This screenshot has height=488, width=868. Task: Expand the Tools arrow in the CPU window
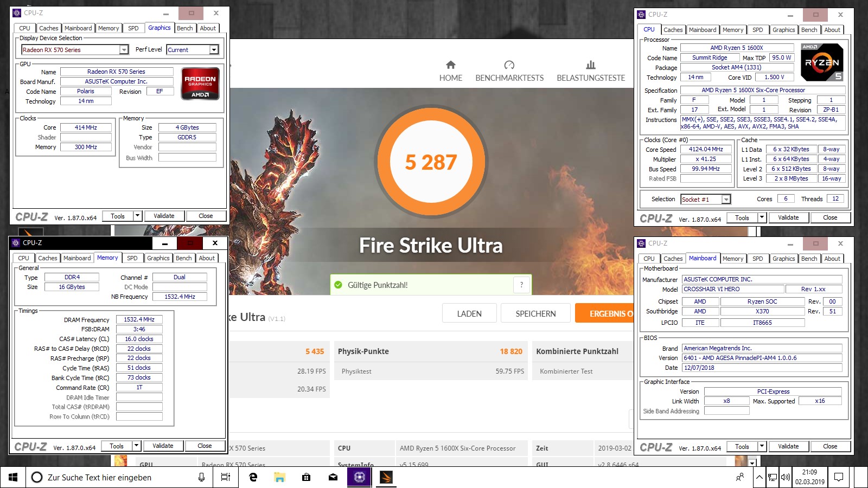tap(762, 217)
